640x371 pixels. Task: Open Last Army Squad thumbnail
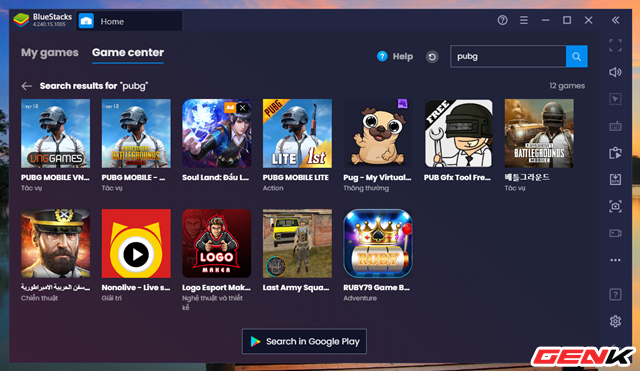click(297, 244)
